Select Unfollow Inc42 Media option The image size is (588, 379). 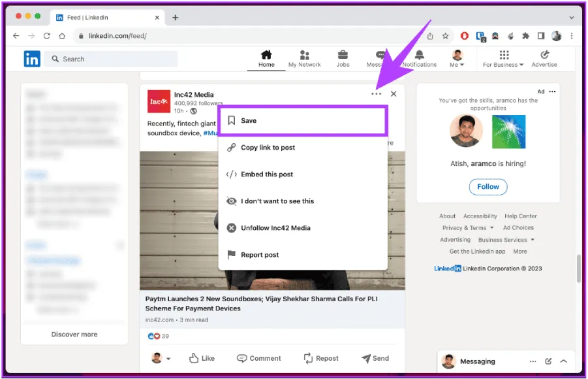pos(275,228)
